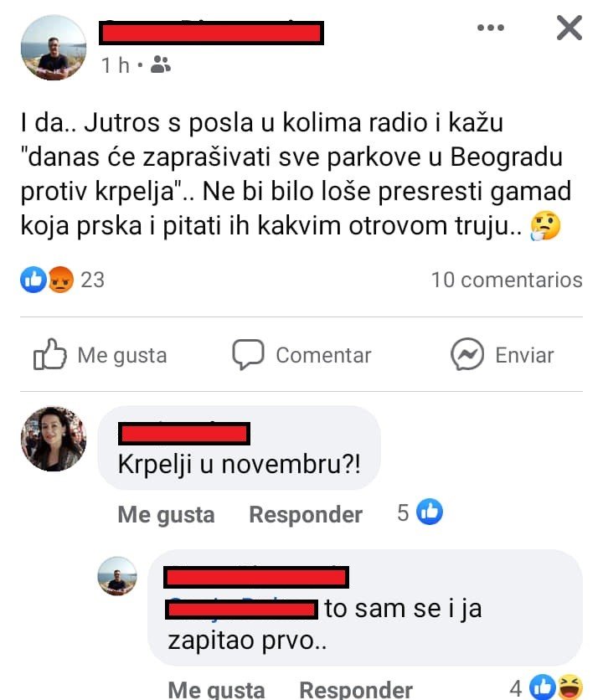Image resolution: width=603 pixels, height=700 pixels.
Task: Tap the Comentar speech bubble button
Action: [x=301, y=355]
